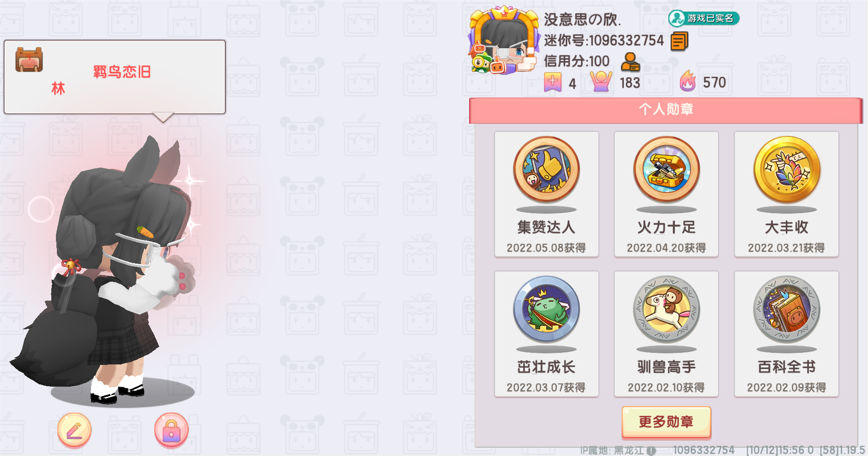Tap the pink plus bookmark icon

click(x=553, y=82)
